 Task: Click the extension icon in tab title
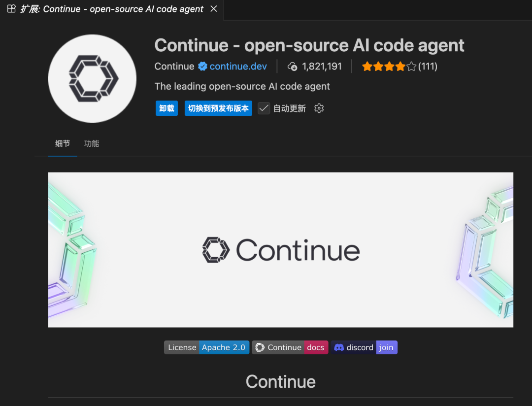(x=11, y=9)
